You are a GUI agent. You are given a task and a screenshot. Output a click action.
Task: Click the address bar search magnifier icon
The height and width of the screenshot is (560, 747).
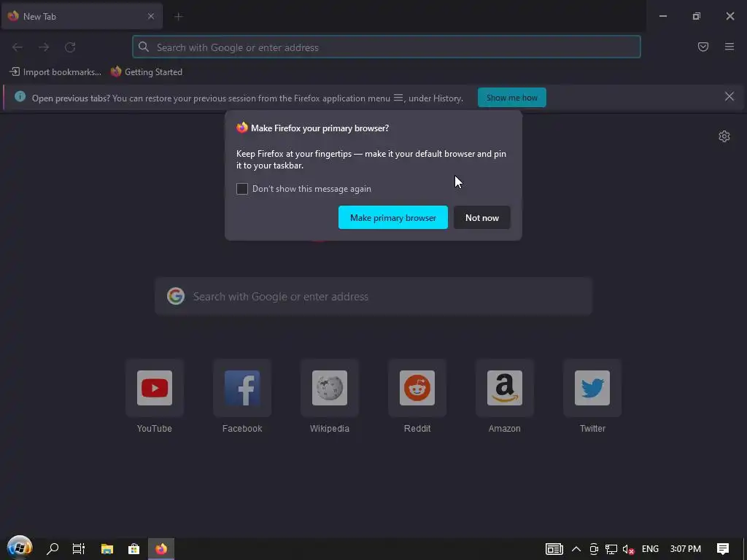144,47
